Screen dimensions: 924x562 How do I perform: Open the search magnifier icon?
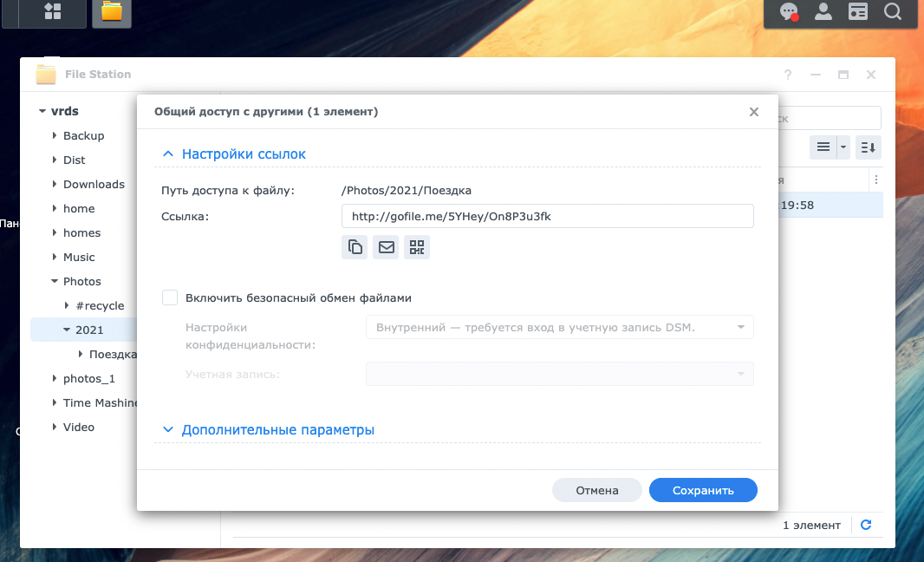tap(892, 12)
